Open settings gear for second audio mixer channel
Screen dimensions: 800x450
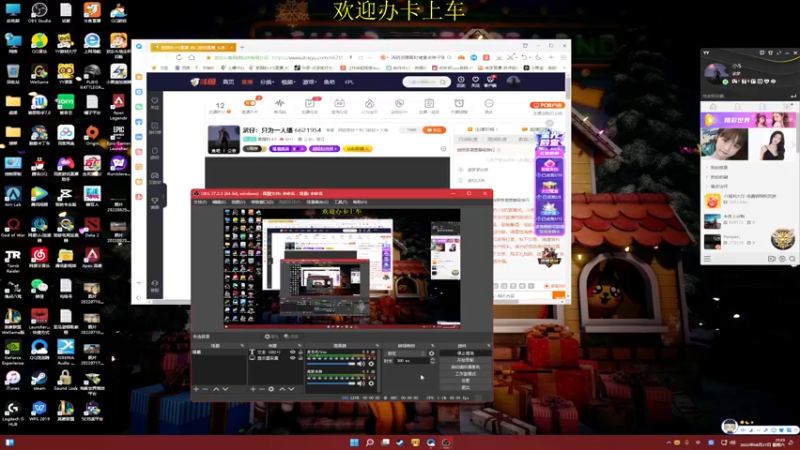(x=371, y=383)
